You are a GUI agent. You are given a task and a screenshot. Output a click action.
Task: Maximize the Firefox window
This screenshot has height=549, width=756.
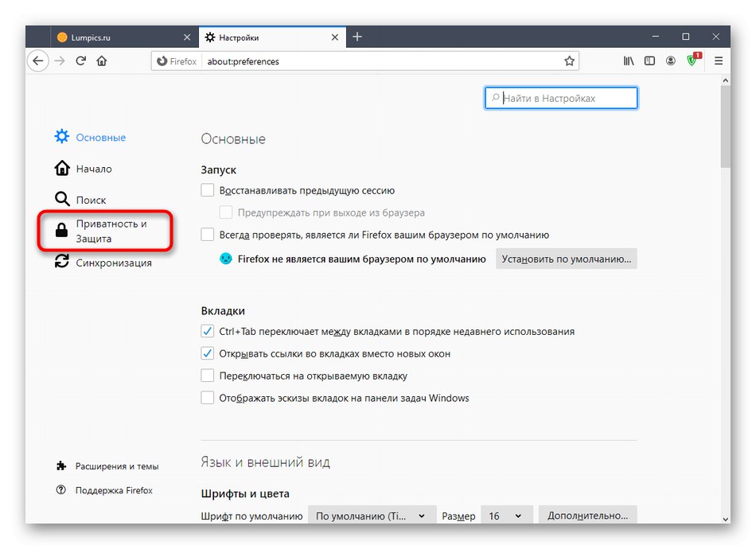pos(686,37)
